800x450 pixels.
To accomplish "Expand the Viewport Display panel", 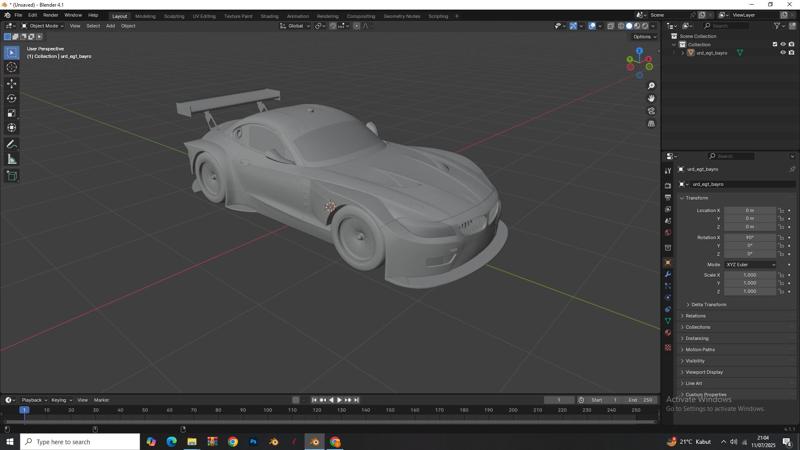I will pos(704,372).
